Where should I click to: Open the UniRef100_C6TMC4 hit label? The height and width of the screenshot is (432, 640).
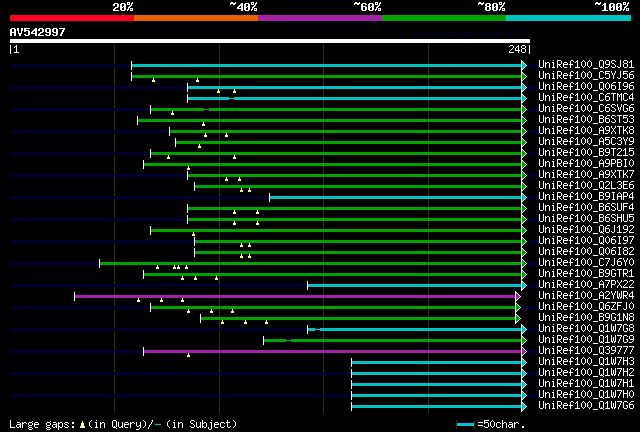(x=586, y=98)
